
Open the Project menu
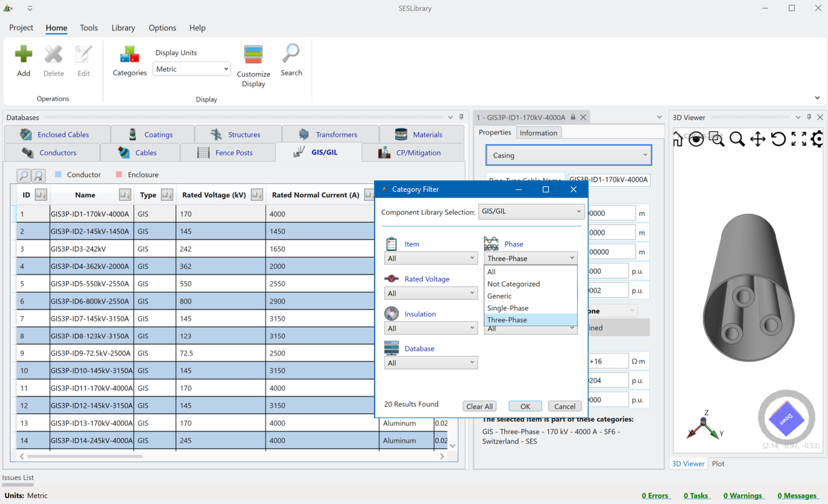[21, 28]
